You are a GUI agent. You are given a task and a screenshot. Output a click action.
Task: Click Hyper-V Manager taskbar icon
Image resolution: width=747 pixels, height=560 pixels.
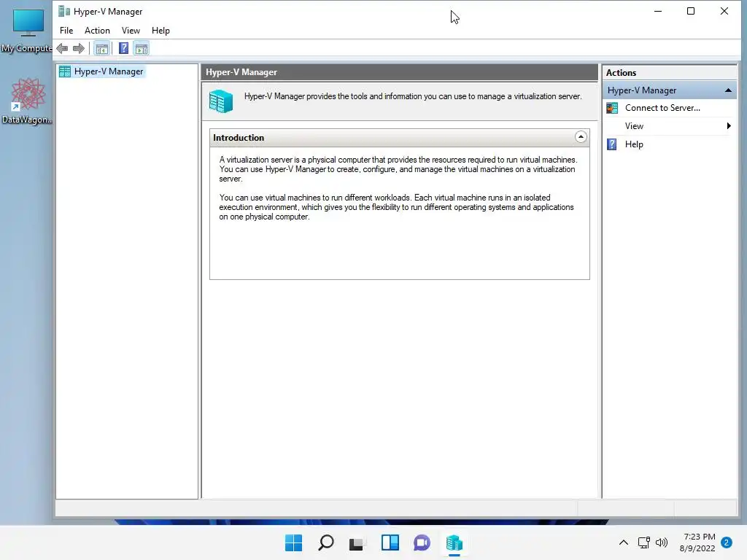coord(454,542)
